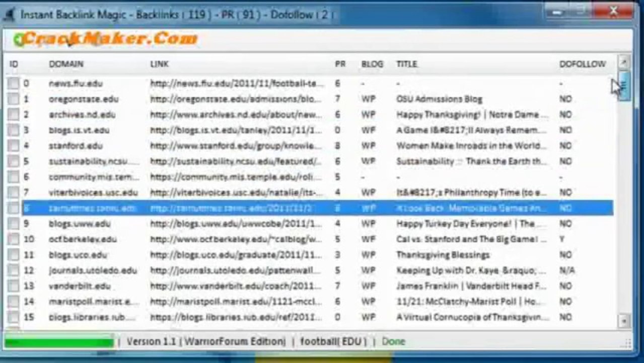644x363 pixels.
Task: Click the viterbivoices.usc.edu domain cell
Action: coord(93,193)
